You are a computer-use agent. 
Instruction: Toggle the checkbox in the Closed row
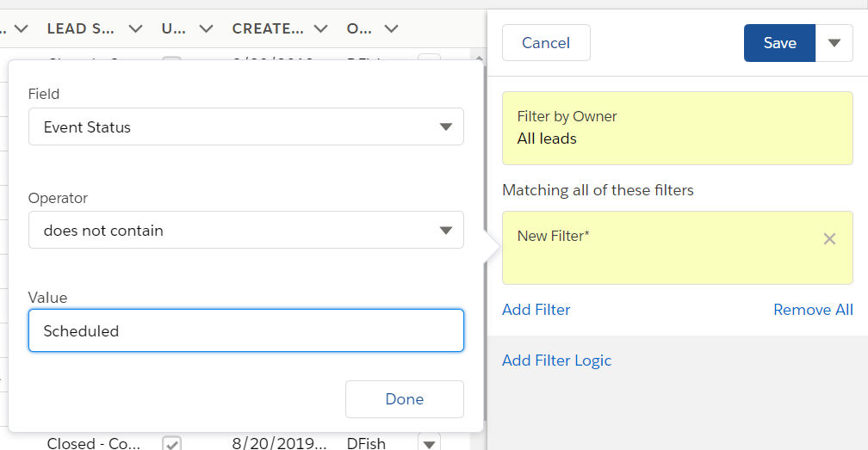[x=172, y=443]
